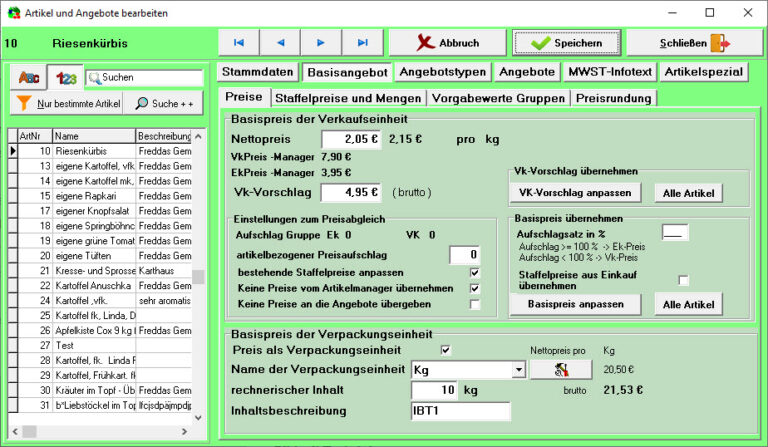The height and width of the screenshot is (447, 768).
Task: Select article 21 Kresse- und Sprossen
Action: click(100, 271)
